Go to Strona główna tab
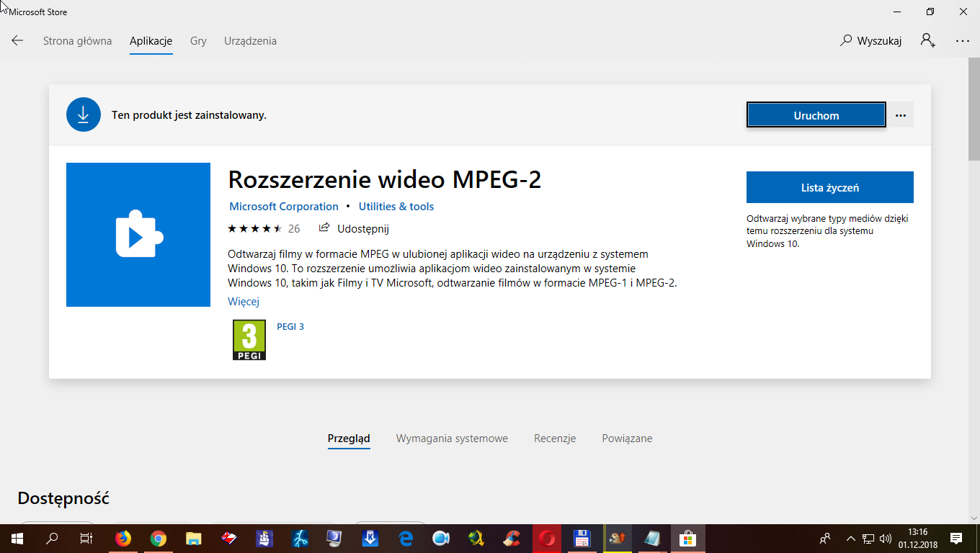The height and width of the screenshot is (553, 980). click(78, 41)
